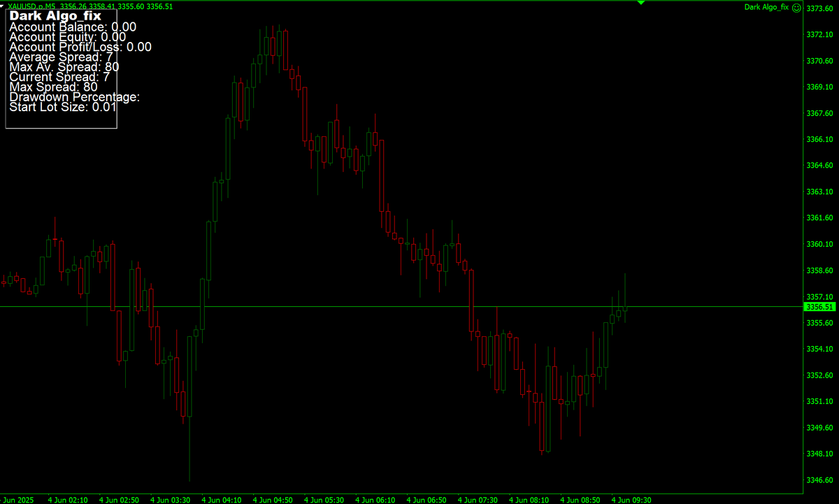Click the chart shift triangle marker

(640, 3)
